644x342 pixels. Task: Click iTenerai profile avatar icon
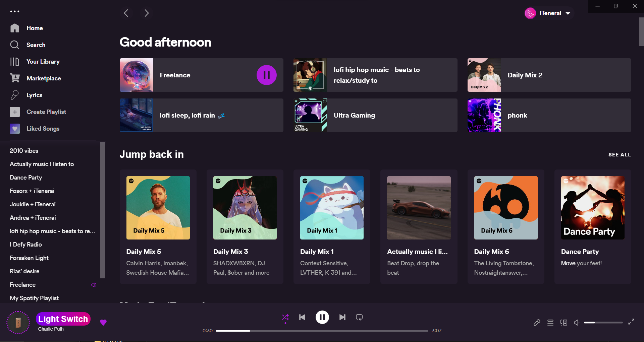point(530,13)
